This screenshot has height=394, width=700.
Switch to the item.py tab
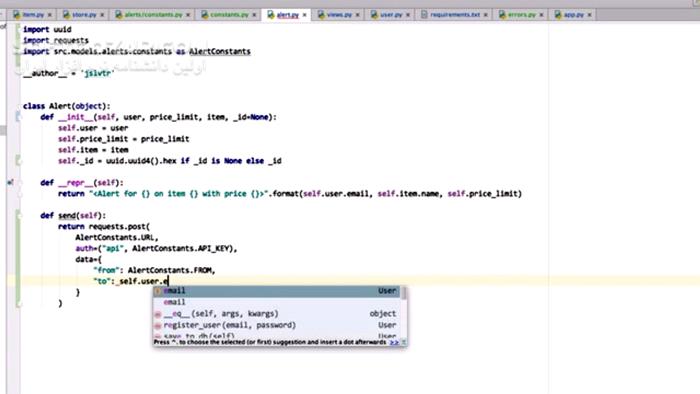[33, 15]
